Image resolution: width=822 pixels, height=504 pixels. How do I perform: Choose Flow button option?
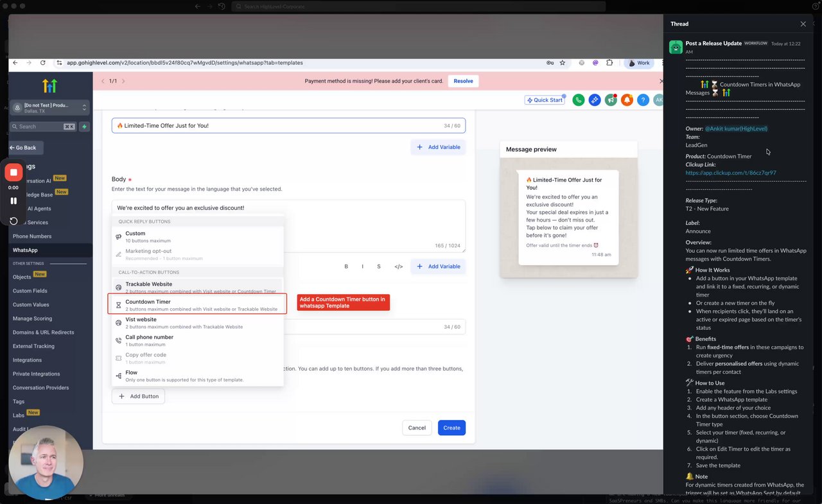[197, 376]
